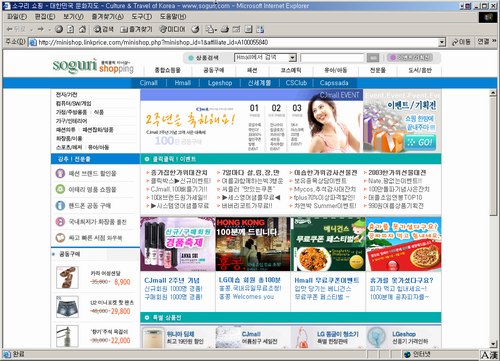500x361 pixels.
Task: Open the Forward button history dropdown arrow
Action: [x=49, y=29]
